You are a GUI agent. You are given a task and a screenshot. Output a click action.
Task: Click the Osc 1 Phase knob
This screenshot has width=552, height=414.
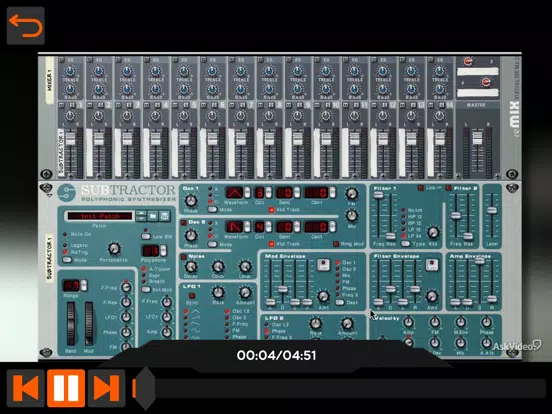click(190, 201)
